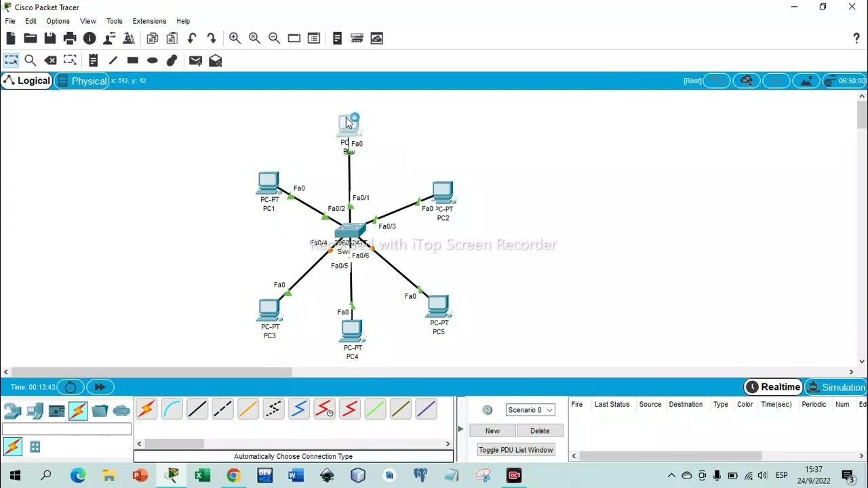Save the network with floppy icon
This screenshot has width=868, height=488.
coord(50,39)
